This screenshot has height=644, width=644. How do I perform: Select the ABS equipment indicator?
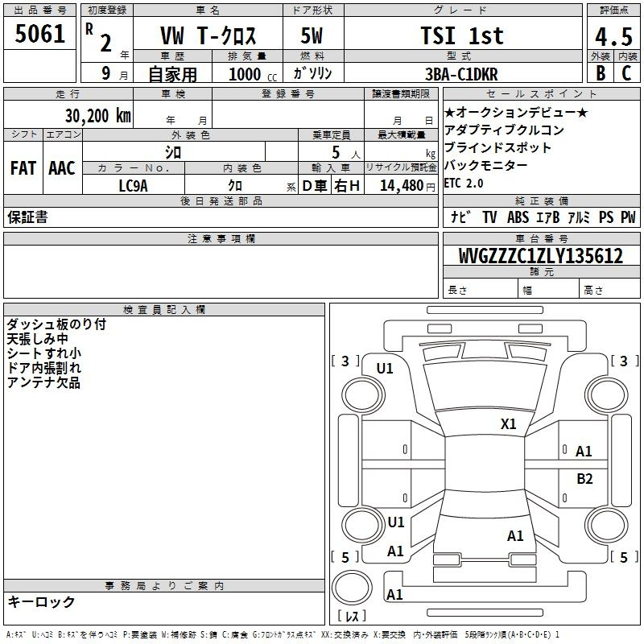[x=518, y=217]
